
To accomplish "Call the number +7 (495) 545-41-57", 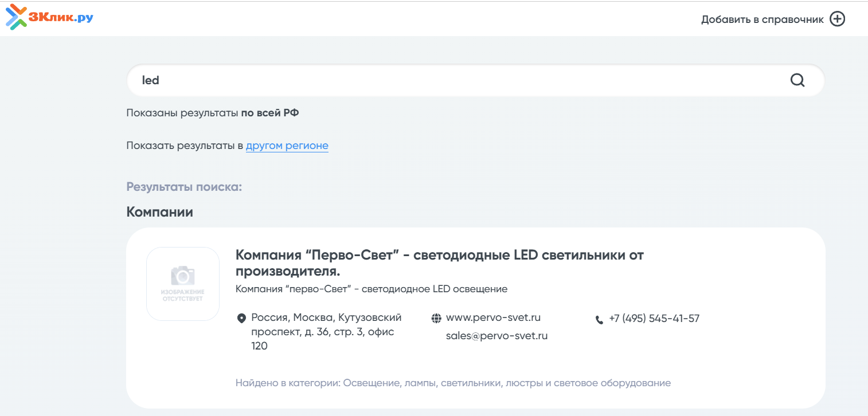I will pyautogui.click(x=654, y=319).
